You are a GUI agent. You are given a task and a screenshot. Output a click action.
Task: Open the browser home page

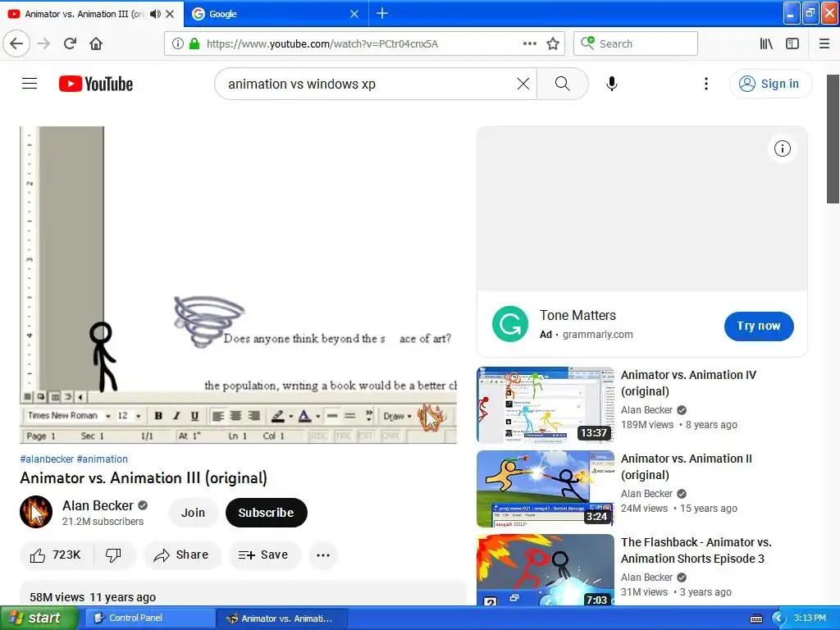[96, 44]
